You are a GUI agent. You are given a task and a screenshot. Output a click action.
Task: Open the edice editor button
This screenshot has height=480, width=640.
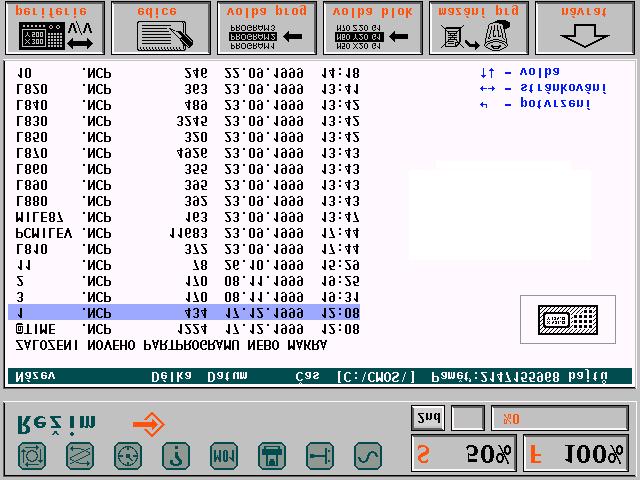point(161,28)
